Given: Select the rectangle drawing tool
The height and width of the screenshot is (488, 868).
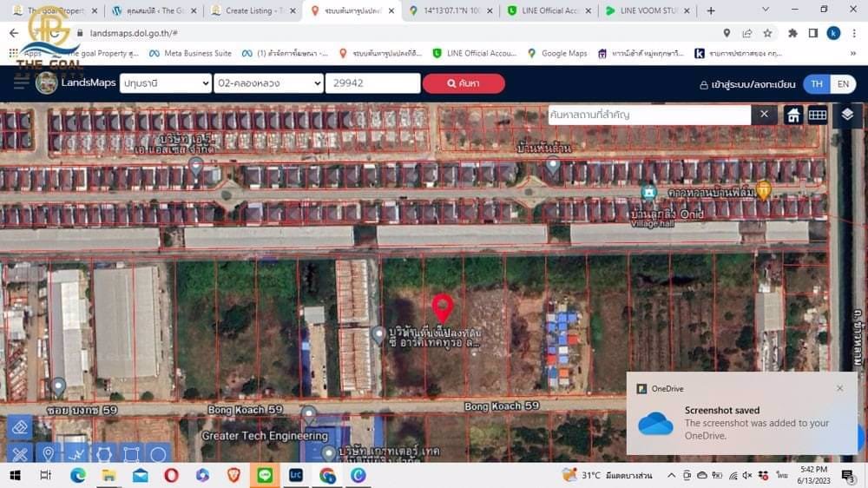Looking at the screenshot, I should (131, 454).
